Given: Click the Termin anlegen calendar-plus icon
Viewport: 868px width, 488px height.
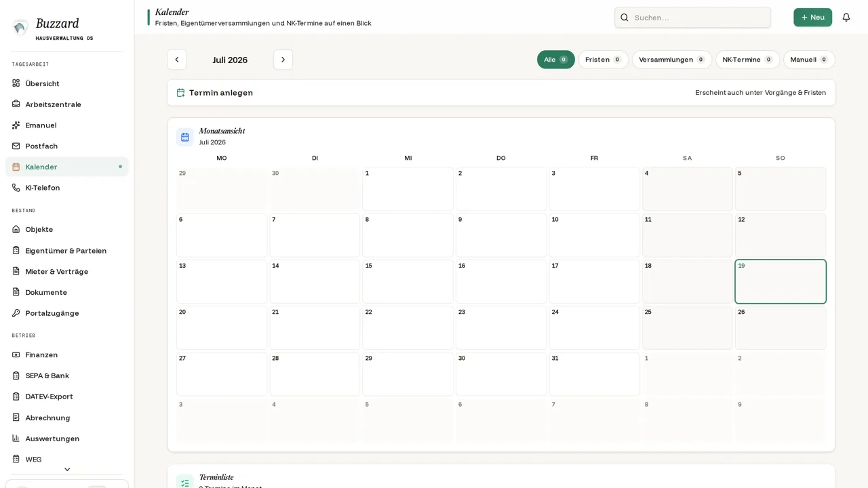Looking at the screenshot, I should click(181, 93).
